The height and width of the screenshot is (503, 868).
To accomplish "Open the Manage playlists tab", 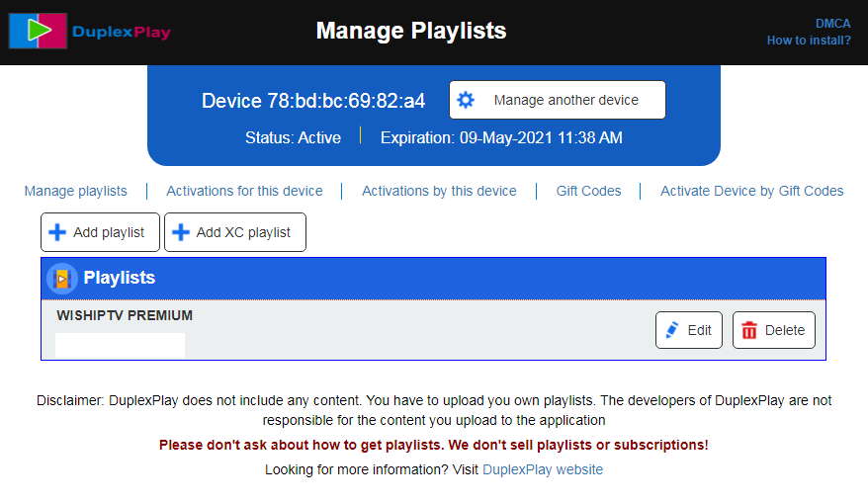I will coord(76,191).
